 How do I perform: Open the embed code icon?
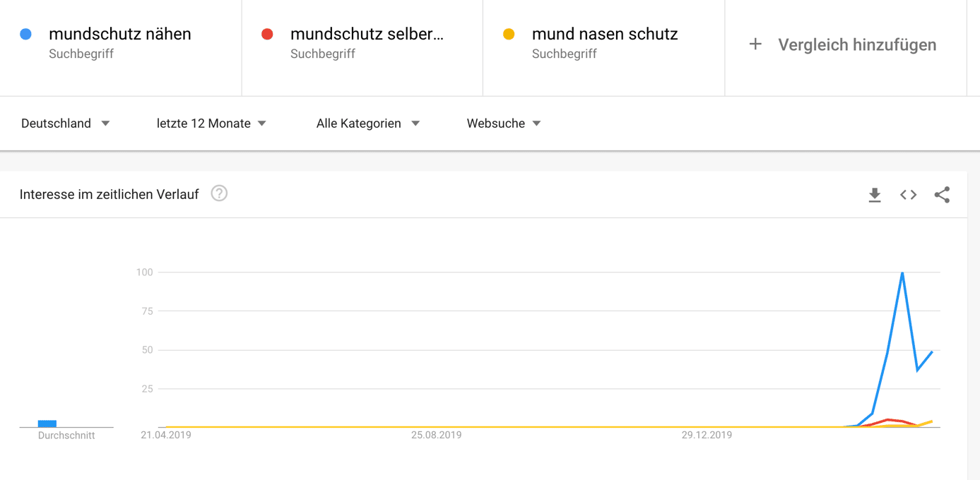click(x=909, y=195)
